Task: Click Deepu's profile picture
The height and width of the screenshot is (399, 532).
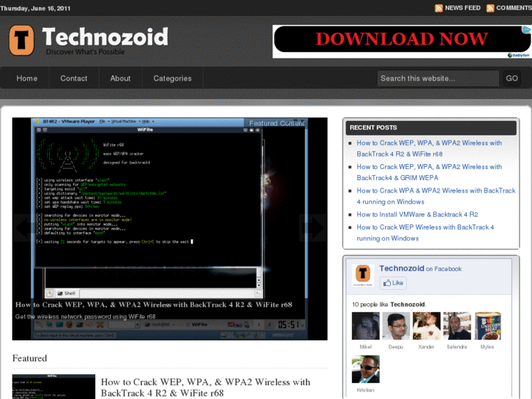Action: point(396,326)
